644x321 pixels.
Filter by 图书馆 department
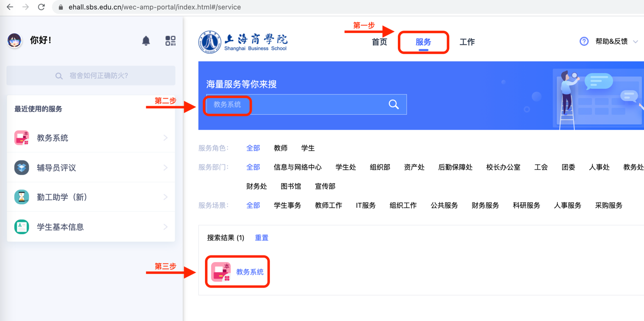point(291,186)
